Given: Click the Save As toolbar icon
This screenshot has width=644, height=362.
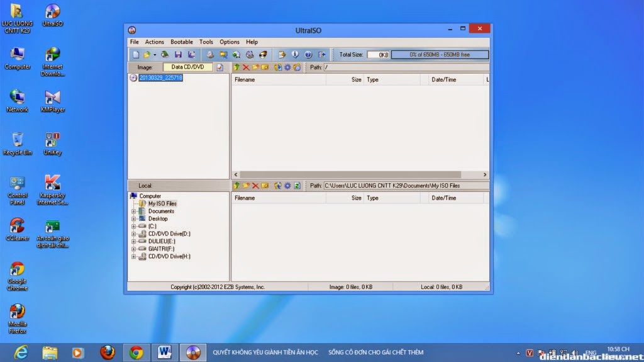Looking at the screenshot, I should (x=191, y=54).
